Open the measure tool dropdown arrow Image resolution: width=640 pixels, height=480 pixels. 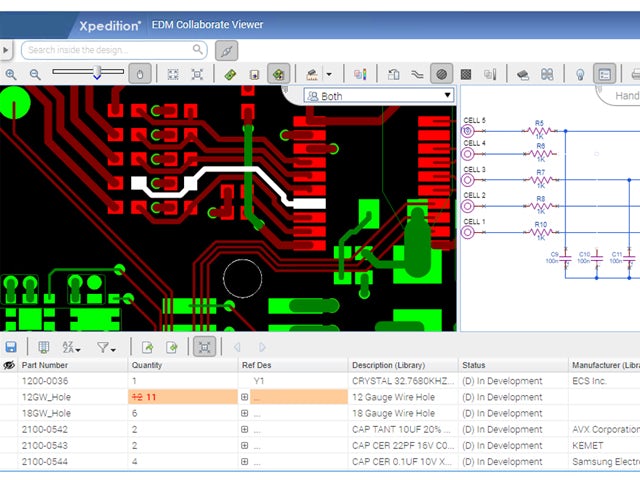pyautogui.click(x=329, y=75)
